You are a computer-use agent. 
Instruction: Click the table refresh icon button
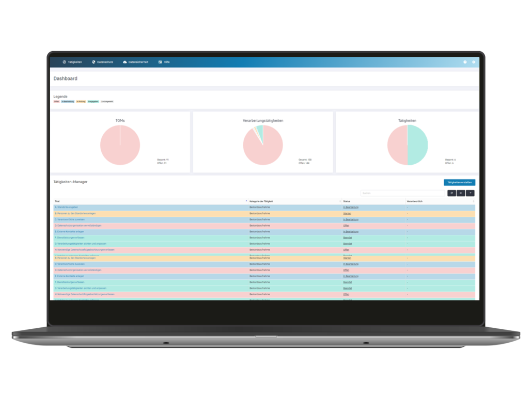tap(451, 193)
